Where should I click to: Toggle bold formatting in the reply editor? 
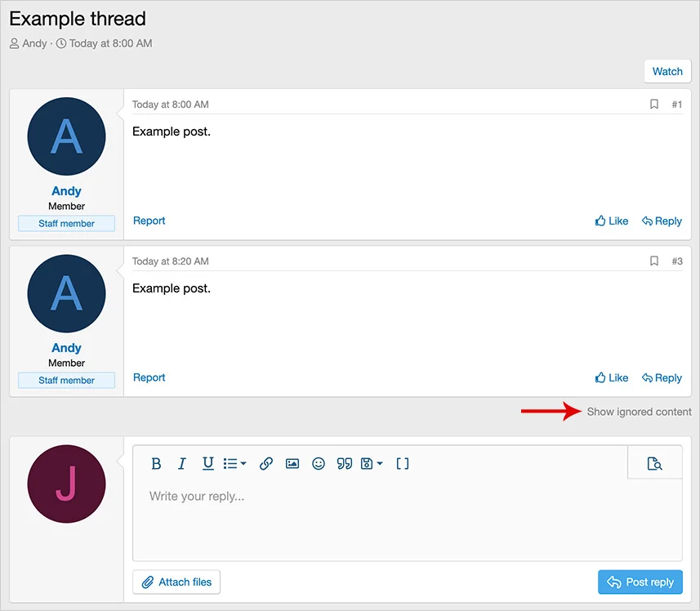tap(156, 463)
